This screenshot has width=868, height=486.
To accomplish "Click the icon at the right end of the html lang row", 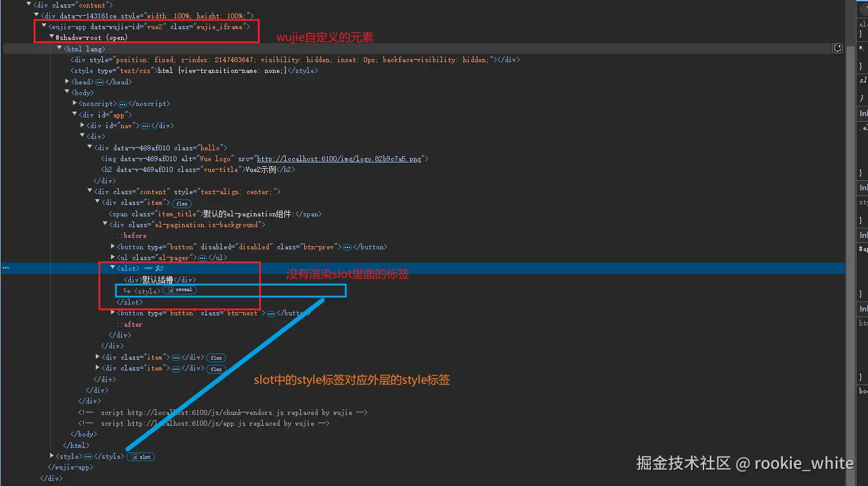I will (838, 48).
